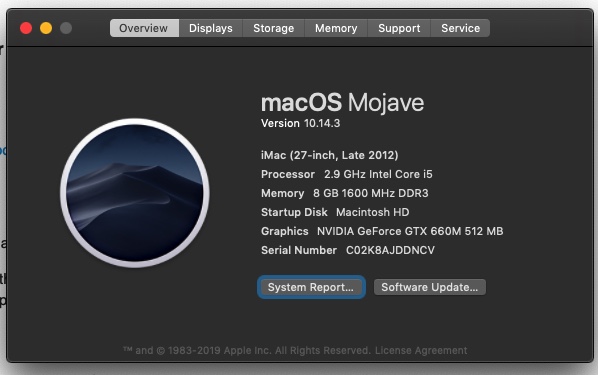Screen dimensions: 598x375
Task: Switch to the Overview tab
Action: [x=144, y=28]
